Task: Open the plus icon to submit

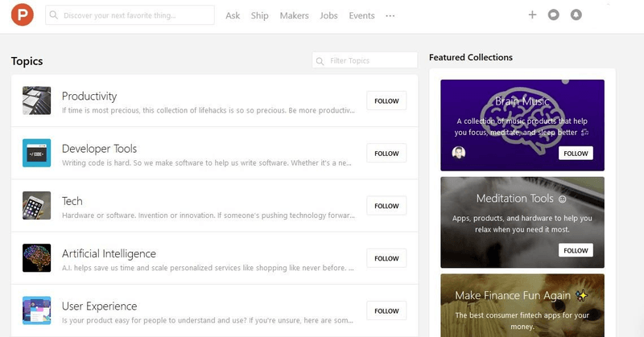Action: (x=532, y=15)
